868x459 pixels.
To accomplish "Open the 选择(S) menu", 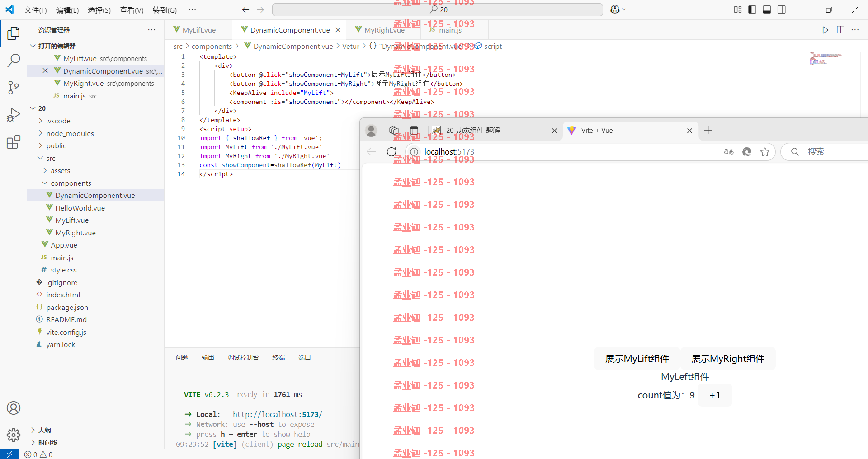I will click(x=99, y=10).
